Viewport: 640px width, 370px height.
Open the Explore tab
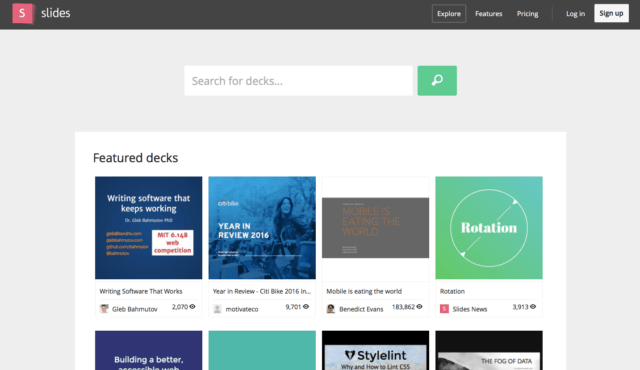[449, 13]
